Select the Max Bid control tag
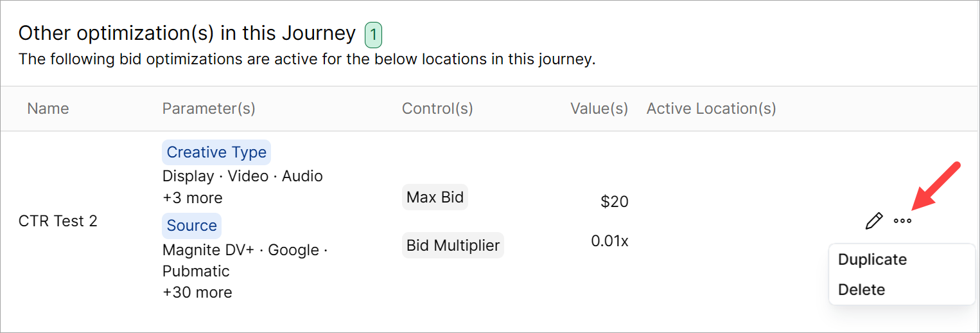This screenshot has height=333, width=980. point(435,197)
